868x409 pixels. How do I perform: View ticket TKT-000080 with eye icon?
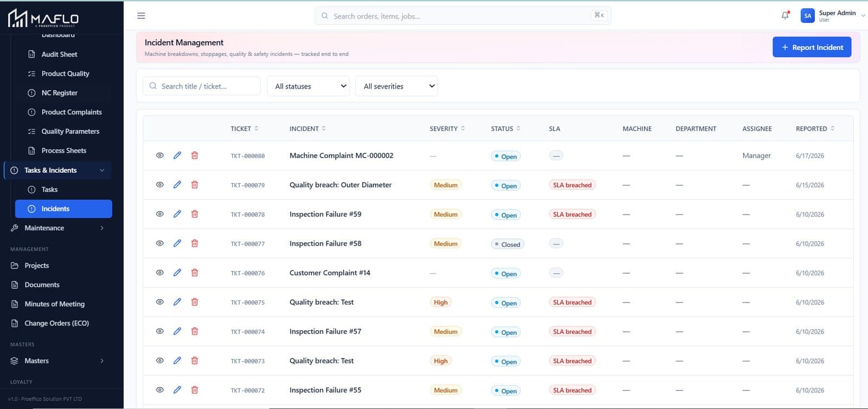tap(160, 155)
